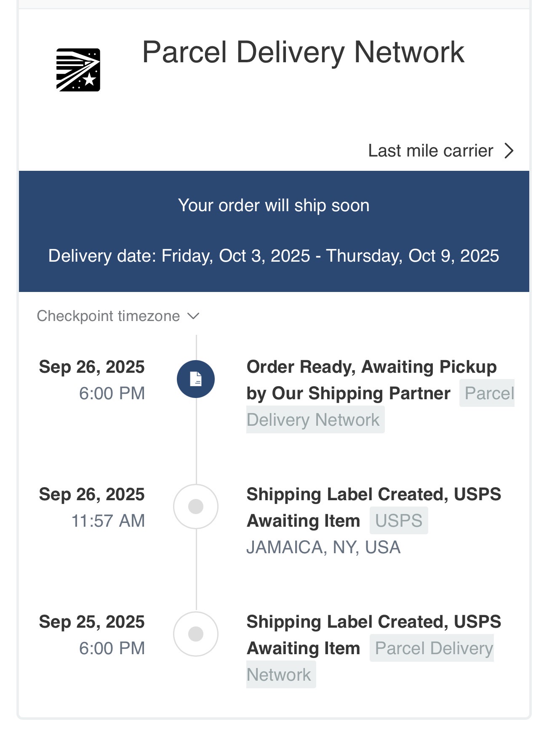Click the Shipping Label Created status from 11:57 AM
552x756 pixels.
click(373, 495)
